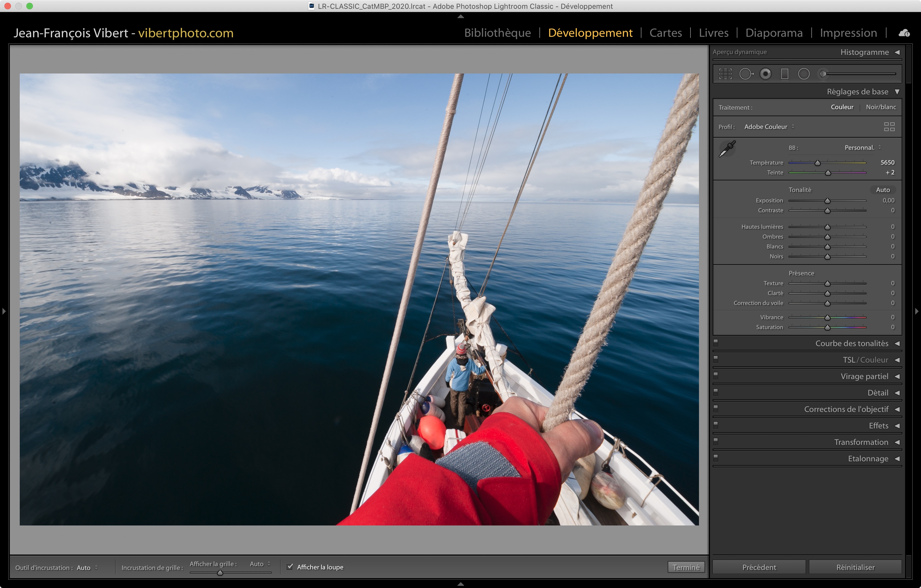Expand the TSL / Couleur panel
This screenshot has height=588, width=921.
pyautogui.click(x=865, y=360)
